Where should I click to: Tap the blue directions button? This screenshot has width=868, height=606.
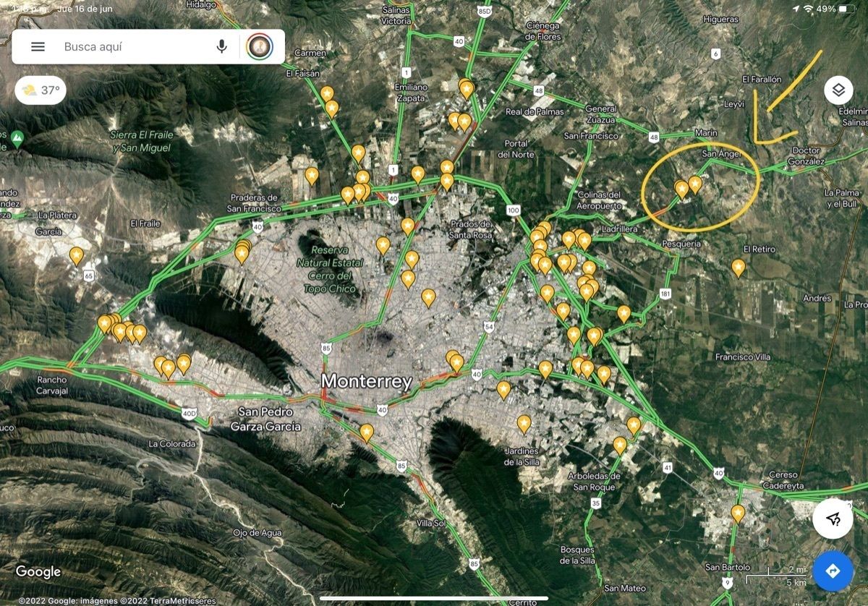click(833, 571)
